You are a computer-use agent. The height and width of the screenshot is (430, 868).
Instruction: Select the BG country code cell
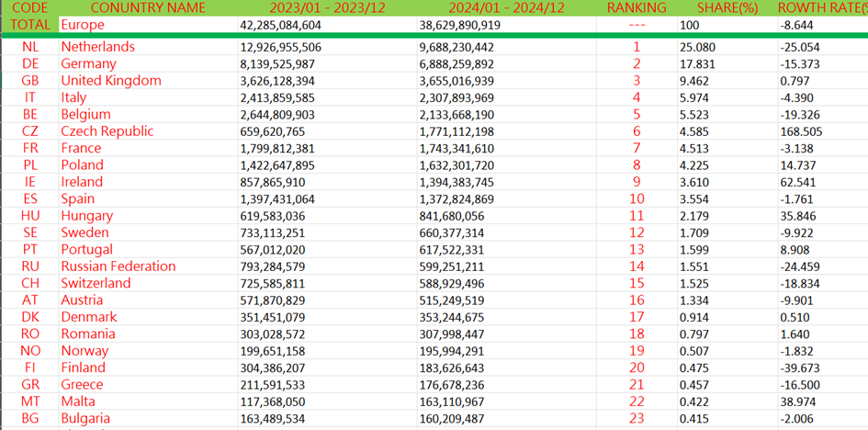coord(29,418)
